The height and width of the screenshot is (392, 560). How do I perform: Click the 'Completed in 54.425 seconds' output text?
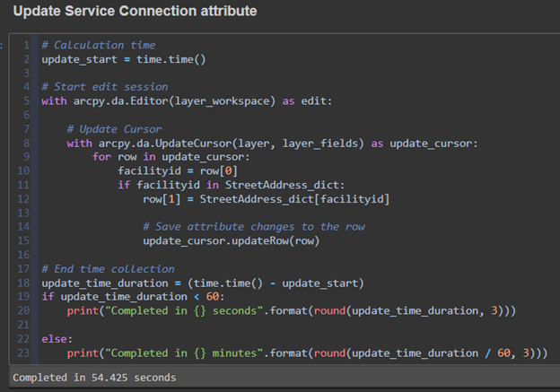[94, 378]
